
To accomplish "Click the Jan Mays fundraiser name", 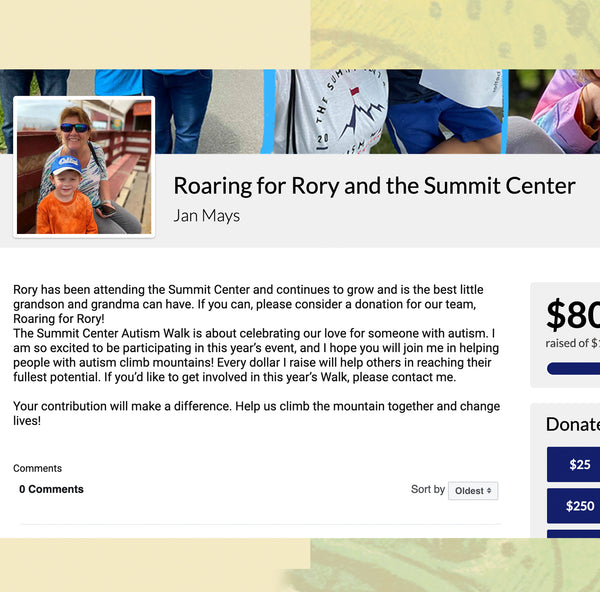I will pyautogui.click(x=206, y=215).
